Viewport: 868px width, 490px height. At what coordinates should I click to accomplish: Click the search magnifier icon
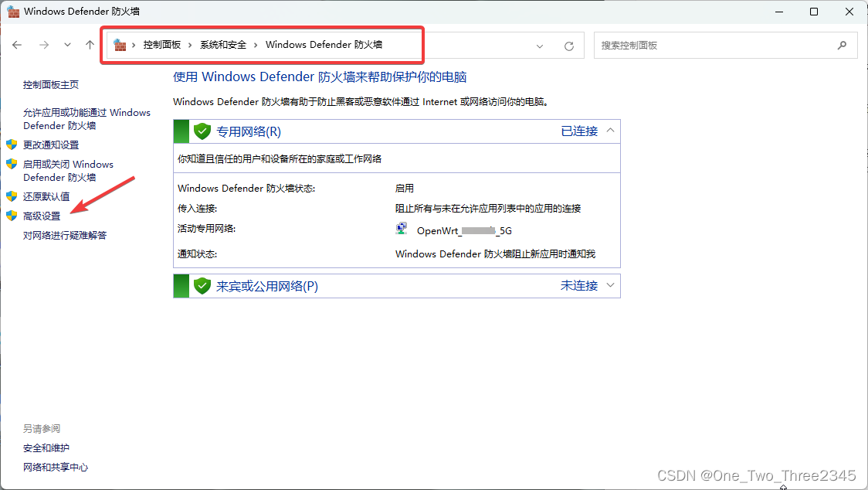point(842,46)
